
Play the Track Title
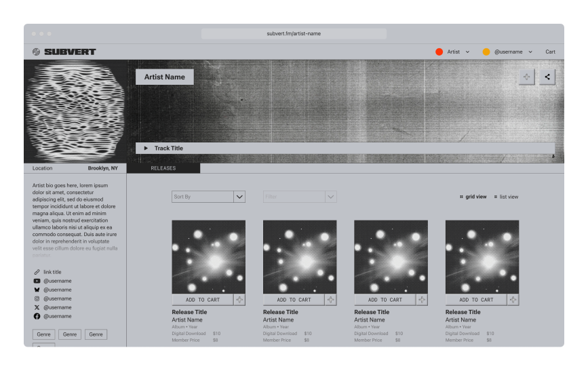coord(146,148)
